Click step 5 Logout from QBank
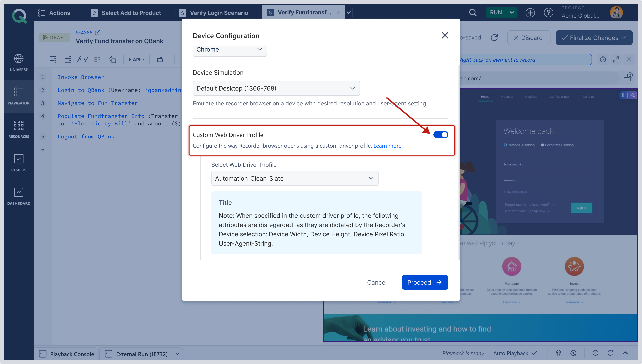Image resolution: width=642 pixels, height=364 pixels. tap(86, 136)
